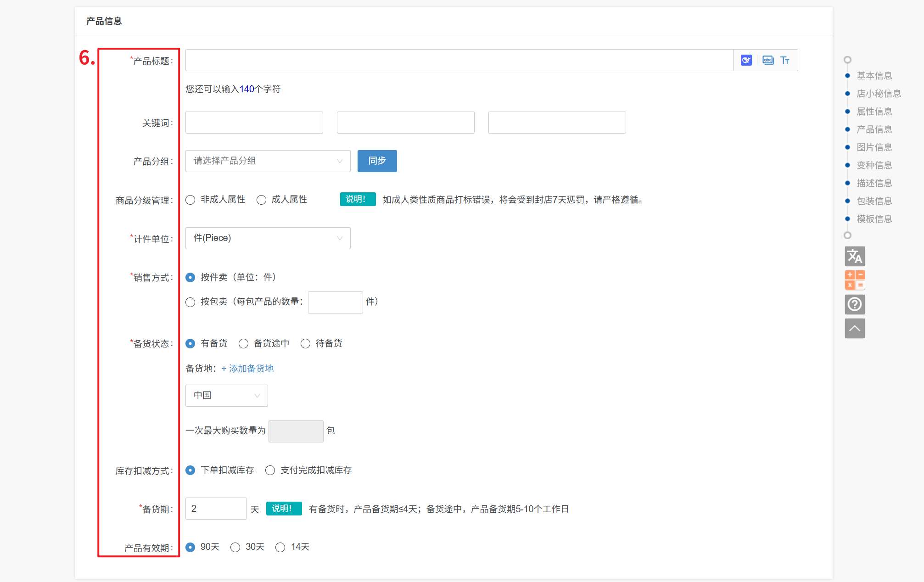Click the blue 同步 button
This screenshot has width=924, height=582.
click(377, 161)
